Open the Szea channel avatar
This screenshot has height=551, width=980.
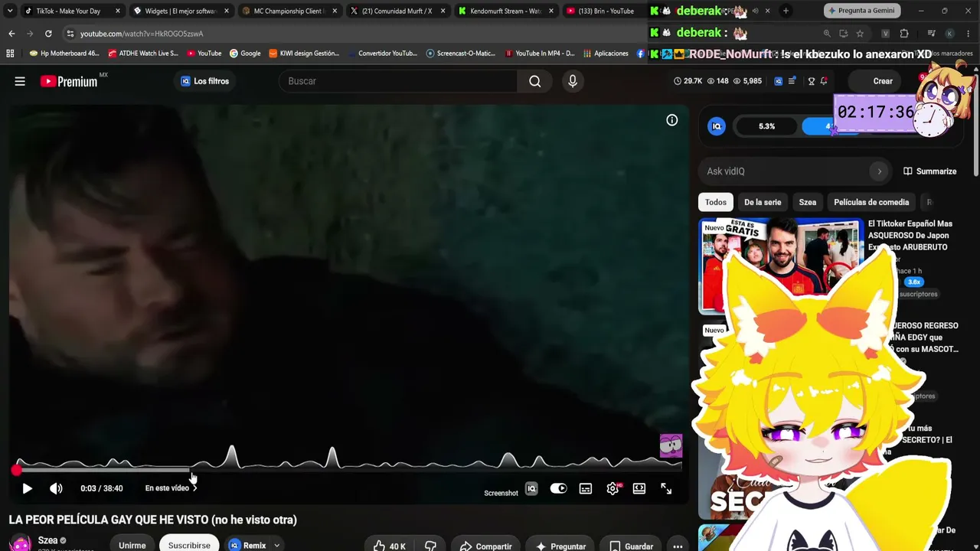(20, 543)
